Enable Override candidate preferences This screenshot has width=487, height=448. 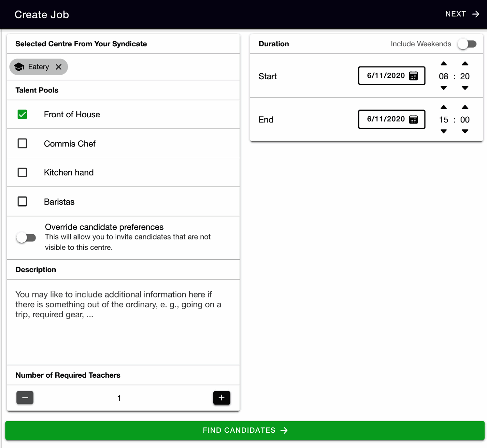(26, 237)
